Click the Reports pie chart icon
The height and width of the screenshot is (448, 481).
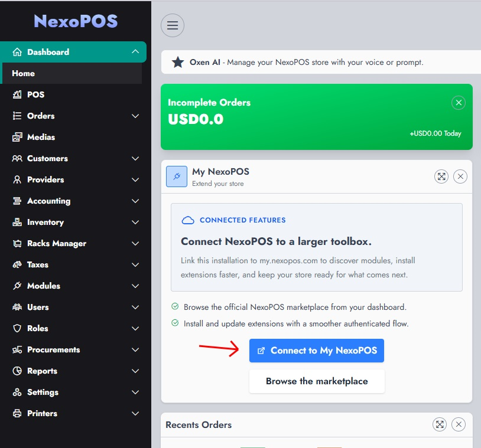pyautogui.click(x=17, y=371)
